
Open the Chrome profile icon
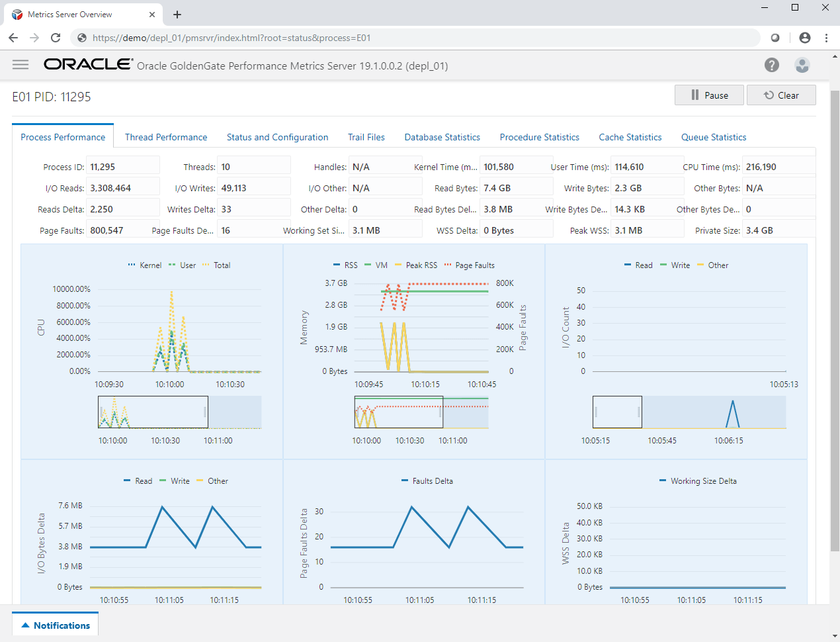coord(804,38)
